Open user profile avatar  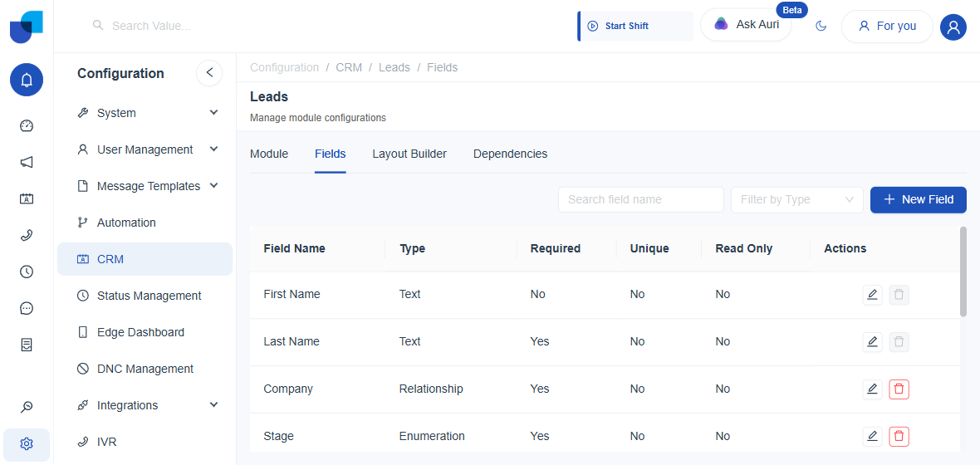[x=953, y=27]
